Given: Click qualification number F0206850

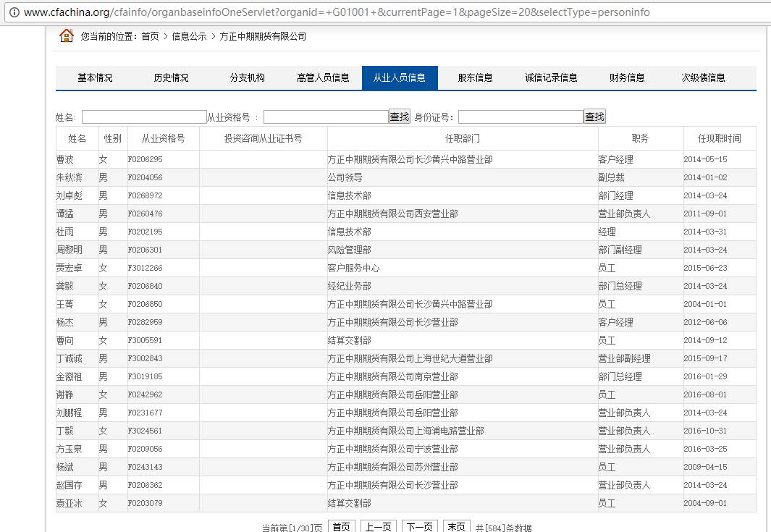Looking at the screenshot, I should point(145,304).
